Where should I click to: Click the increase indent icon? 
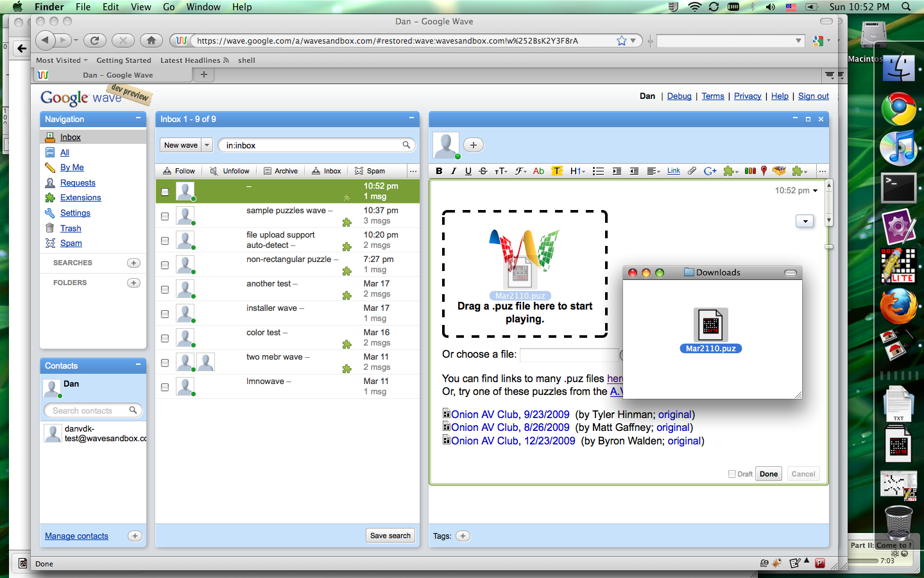(x=617, y=171)
